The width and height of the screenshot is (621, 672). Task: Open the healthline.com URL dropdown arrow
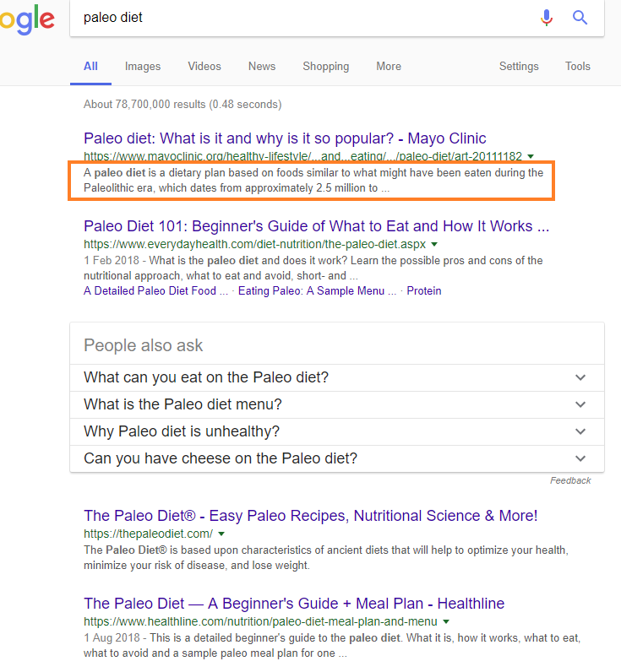[x=446, y=621]
